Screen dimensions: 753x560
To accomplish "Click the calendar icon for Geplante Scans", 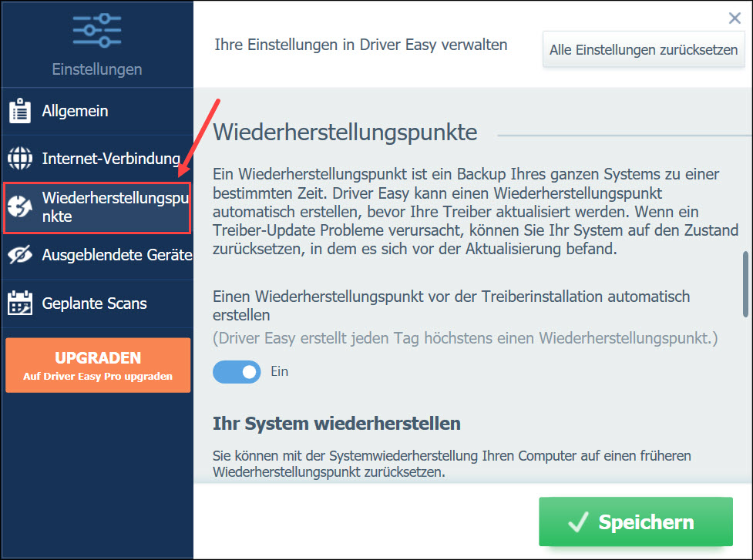I will click(x=19, y=303).
